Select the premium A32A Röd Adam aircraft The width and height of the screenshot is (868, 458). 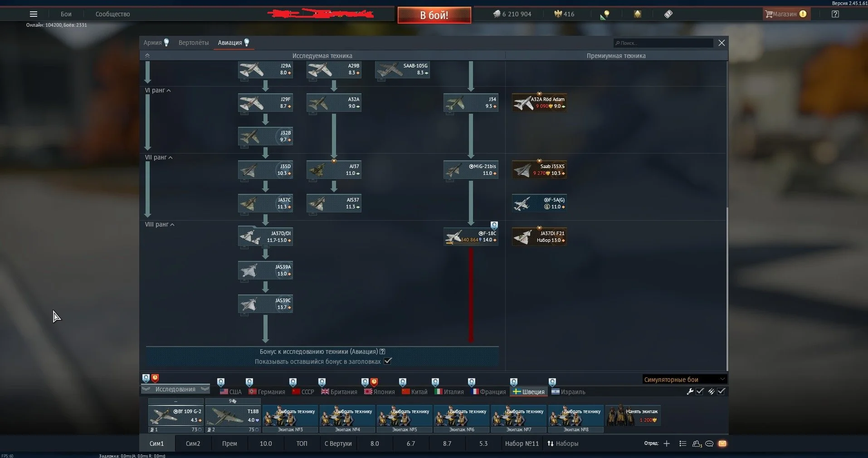(x=539, y=103)
